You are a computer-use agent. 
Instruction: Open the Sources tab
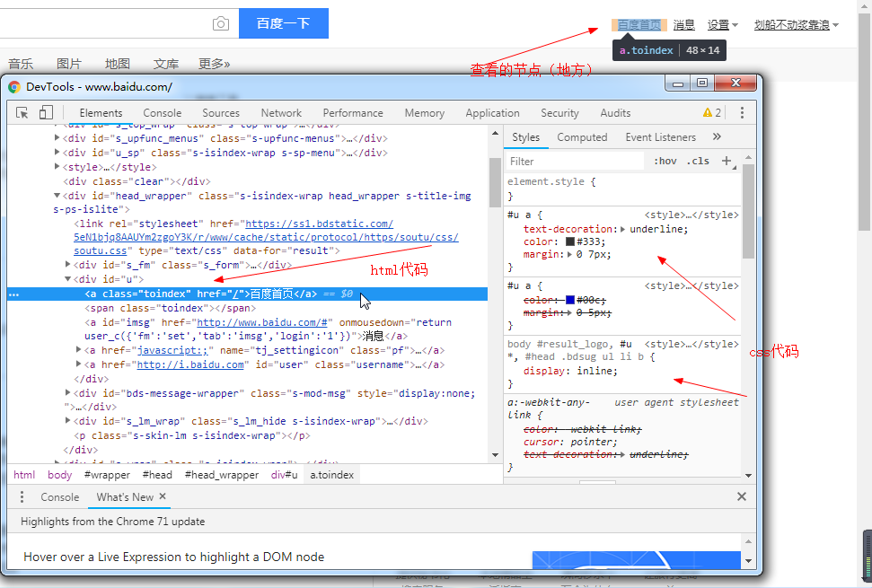coord(221,113)
